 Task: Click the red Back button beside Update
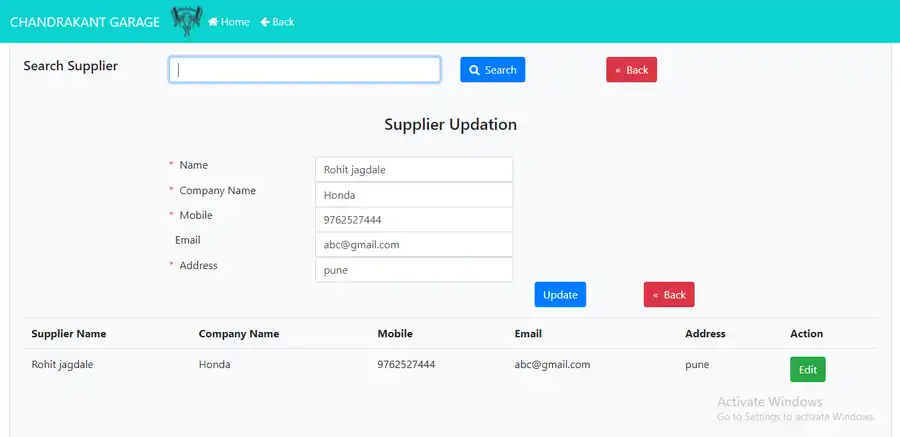(669, 295)
